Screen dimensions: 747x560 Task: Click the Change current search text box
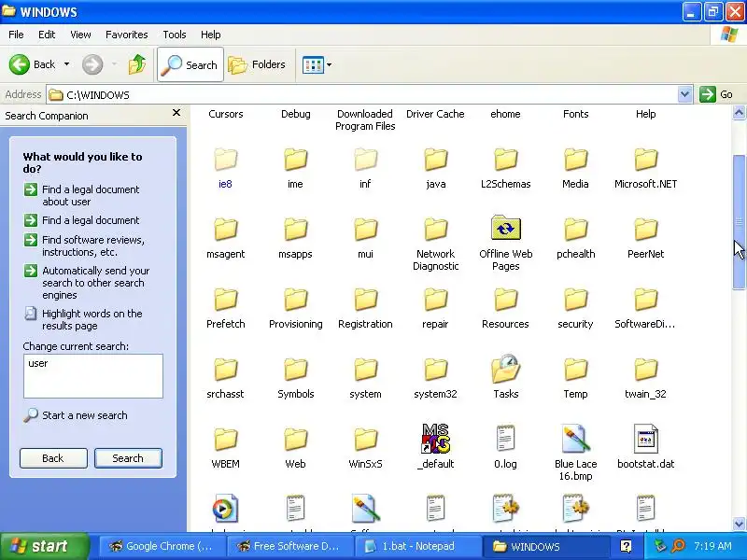point(92,376)
